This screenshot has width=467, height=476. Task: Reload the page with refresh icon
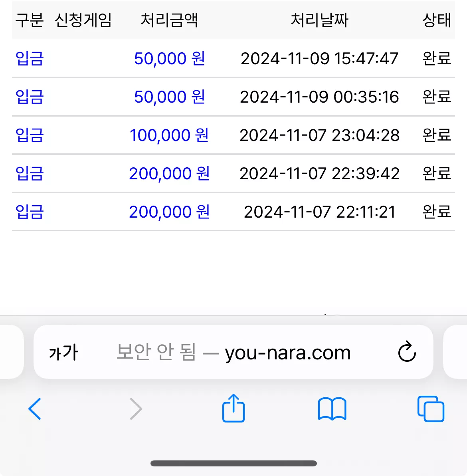[407, 351]
